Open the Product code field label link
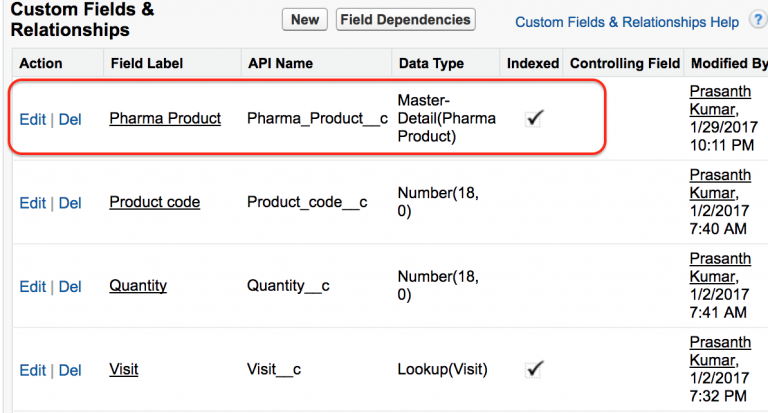This screenshot has height=413, width=768. point(154,202)
